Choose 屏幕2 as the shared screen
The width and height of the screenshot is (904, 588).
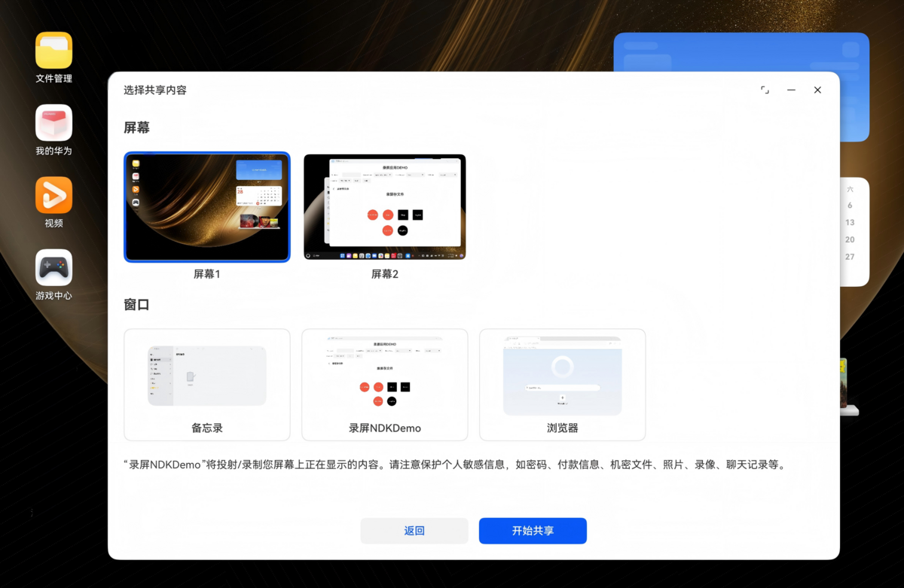pyautogui.click(x=384, y=207)
